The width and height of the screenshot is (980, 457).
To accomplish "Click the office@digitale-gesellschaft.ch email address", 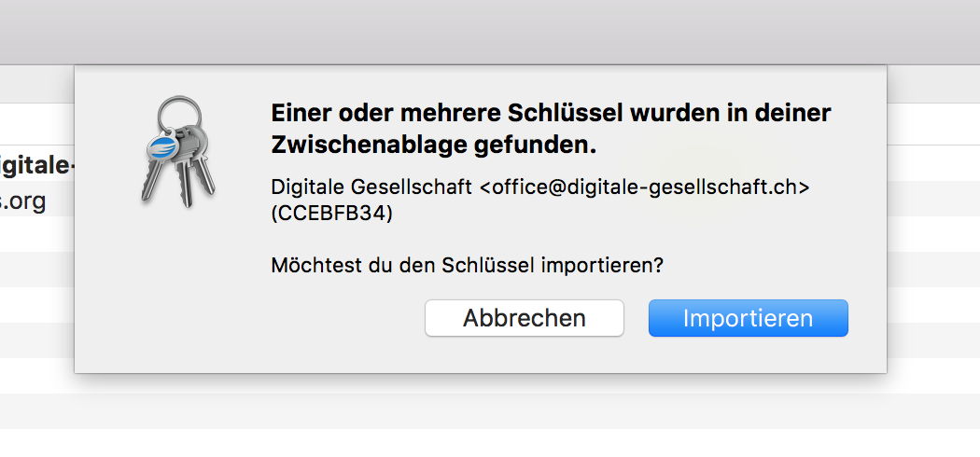I will tap(644, 187).
